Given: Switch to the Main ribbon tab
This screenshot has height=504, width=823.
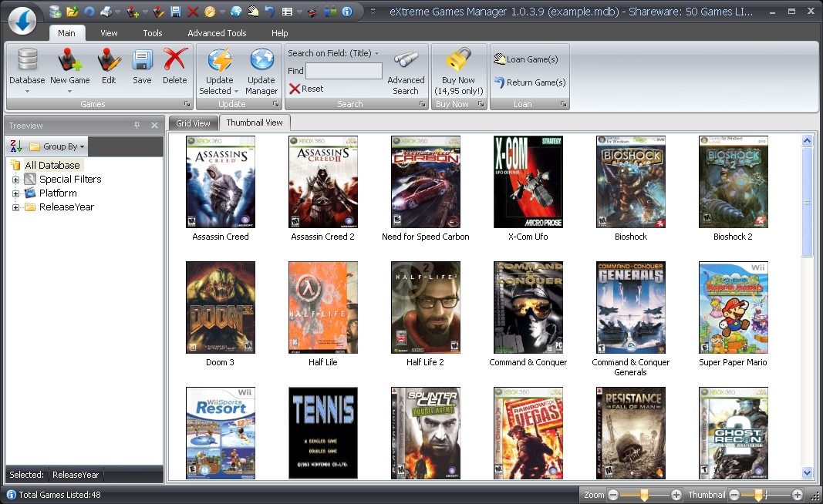Looking at the screenshot, I should (66, 33).
